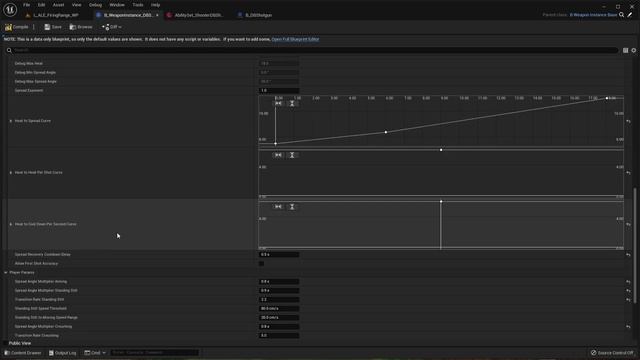Reset Spread Angle Multiplier Crouching to default
This screenshot has width=640, height=360.
point(628,327)
